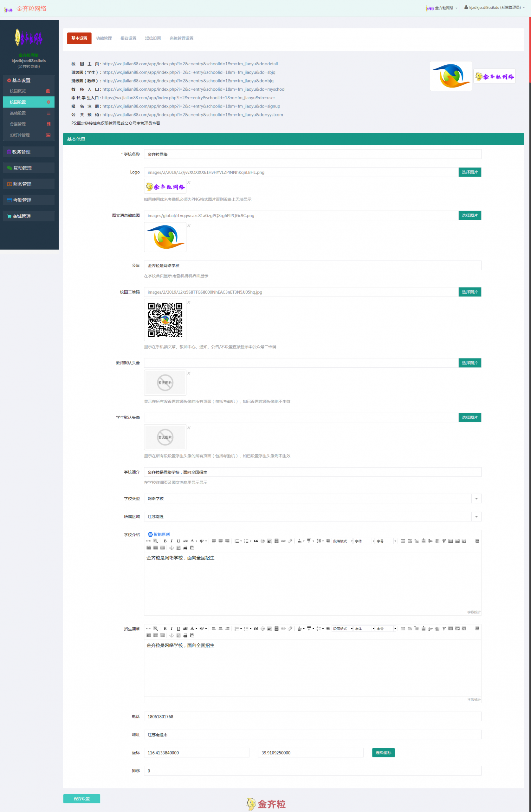Remove the Logo image thumbnail

tap(189, 182)
